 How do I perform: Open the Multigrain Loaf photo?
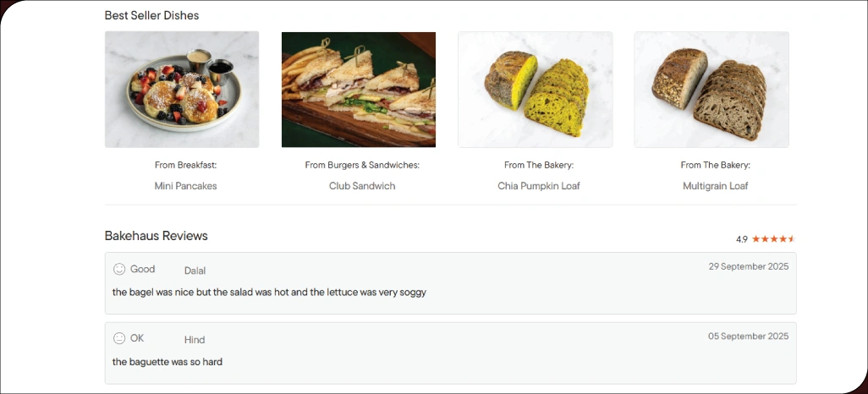(711, 90)
